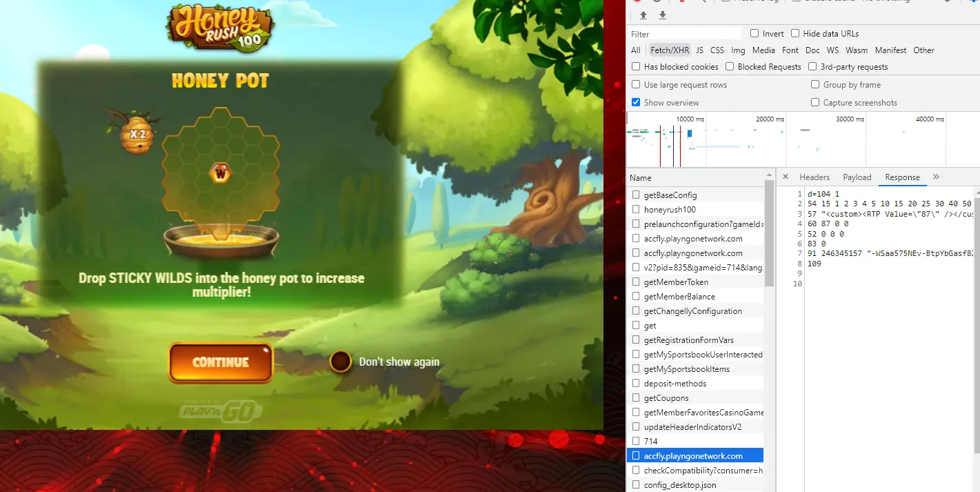Image resolution: width=980 pixels, height=492 pixels.
Task: Click response line '60 87 0 0'
Action: click(827, 224)
